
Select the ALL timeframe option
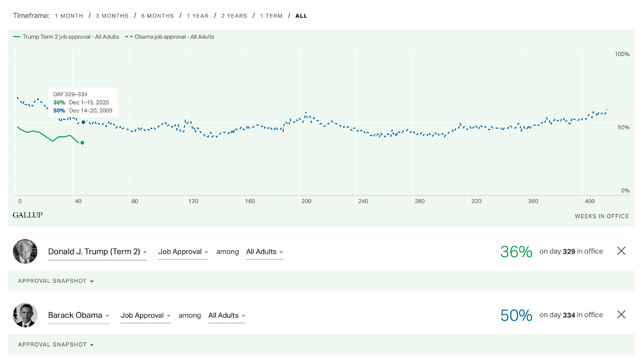coord(301,16)
